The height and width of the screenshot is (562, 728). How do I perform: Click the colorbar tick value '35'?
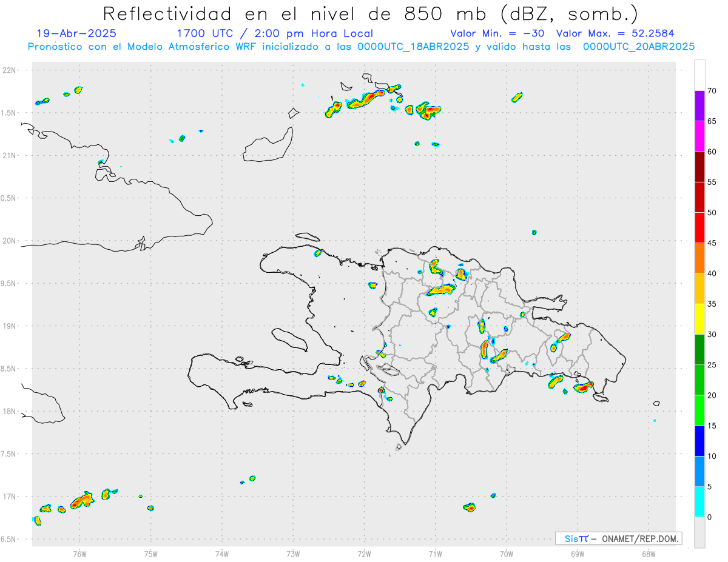712,304
